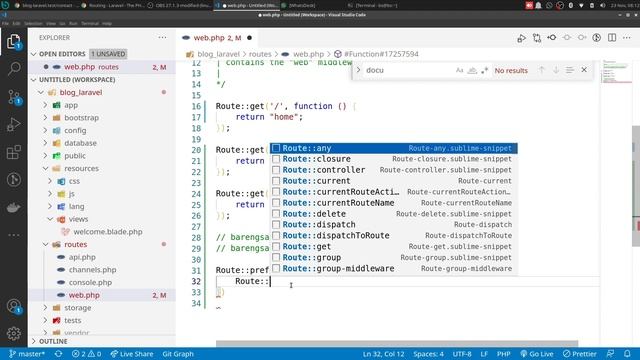
Task: Click the timeline history icon in editor toolbar
Action: tap(596, 38)
